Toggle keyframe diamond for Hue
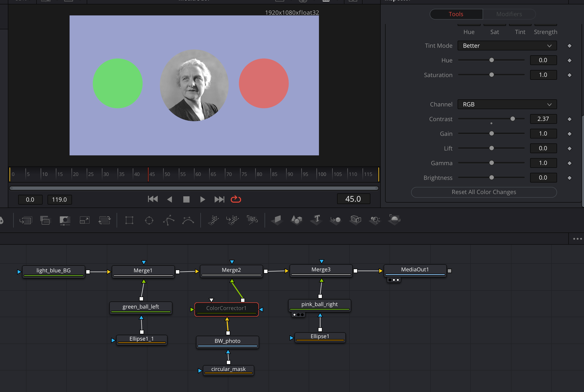584x392 pixels. pyautogui.click(x=570, y=60)
